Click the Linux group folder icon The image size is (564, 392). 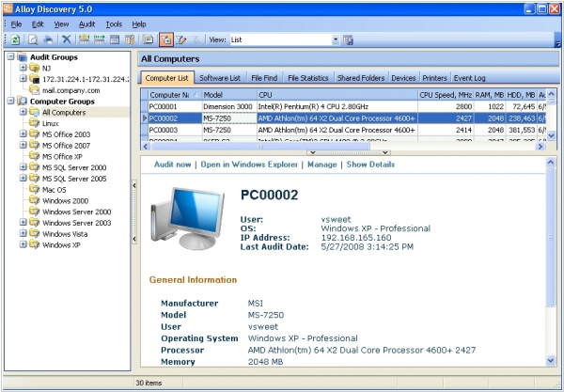pos(35,123)
